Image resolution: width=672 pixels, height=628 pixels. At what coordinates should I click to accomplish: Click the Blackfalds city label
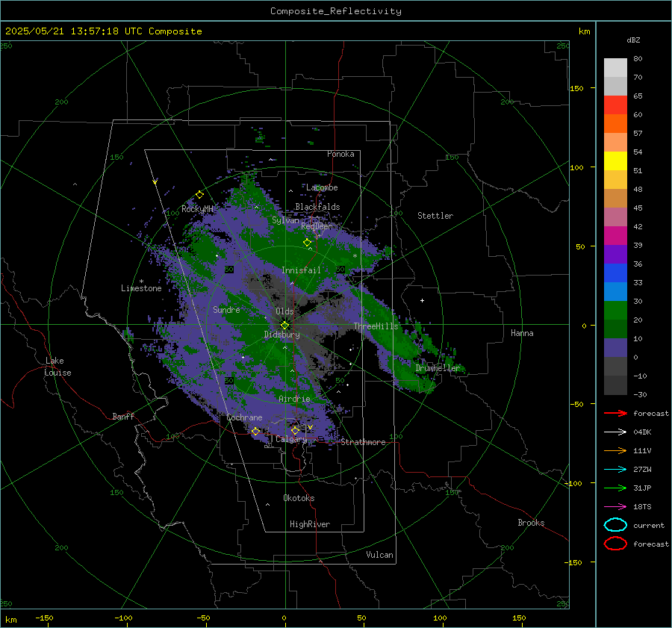point(317,207)
